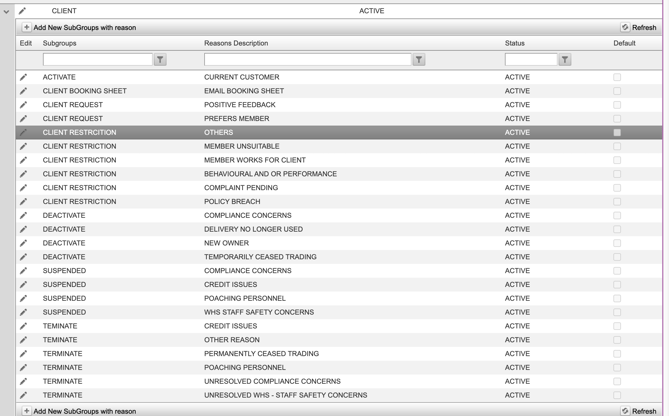Edit DEACTIVATE COMPLIANCE CONCERNS row
The height and width of the screenshot is (416, 670).
tap(24, 215)
